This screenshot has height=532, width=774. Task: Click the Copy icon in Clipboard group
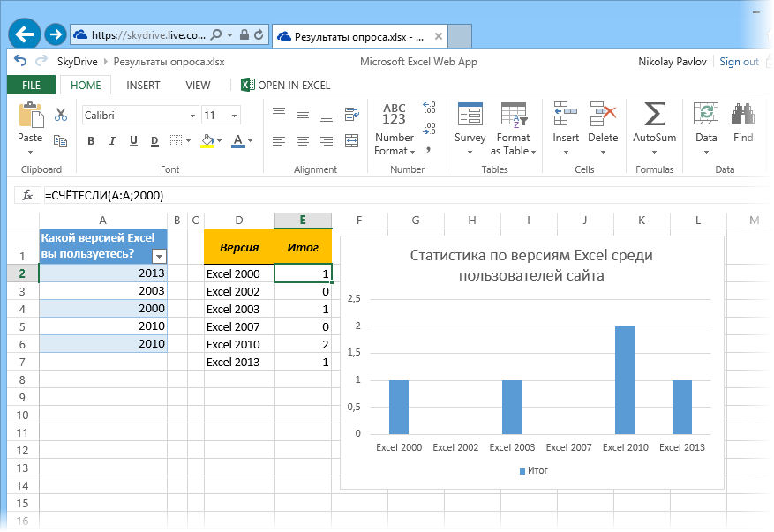(61, 141)
